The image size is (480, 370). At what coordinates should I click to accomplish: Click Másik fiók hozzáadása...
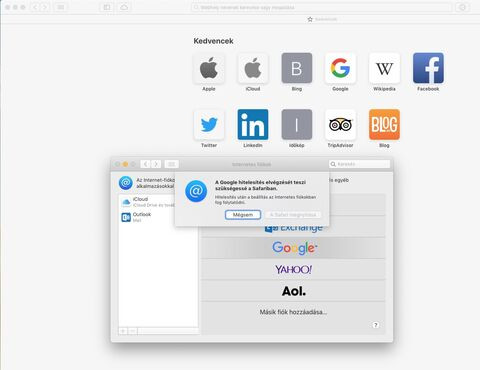[x=293, y=312]
